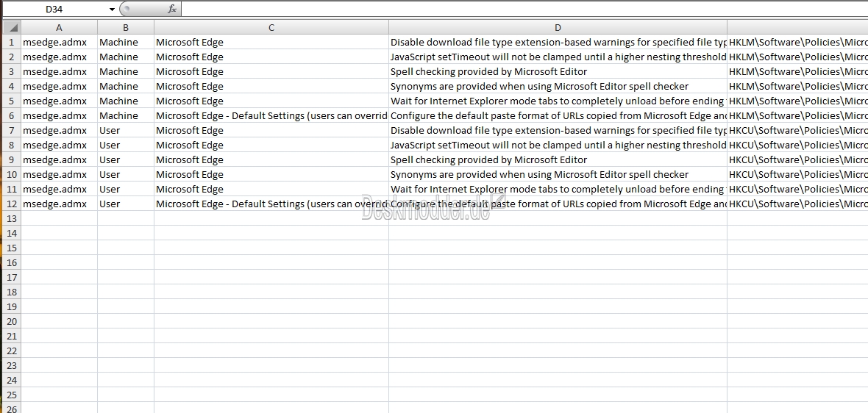Image resolution: width=868 pixels, height=413 pixels.
Task: Click the Name Box showing D34
Action: pyautogui.click(x=54, y=10)
